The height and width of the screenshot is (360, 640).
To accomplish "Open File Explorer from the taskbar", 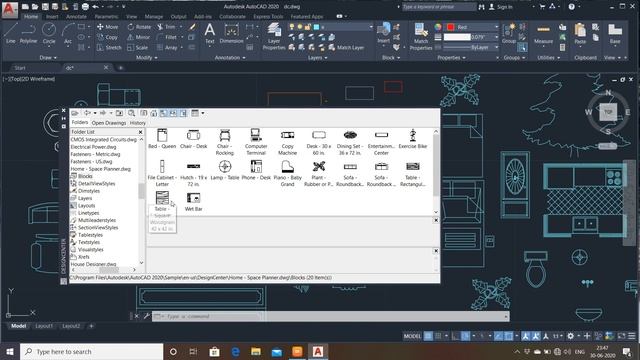I will pos(256,351).
